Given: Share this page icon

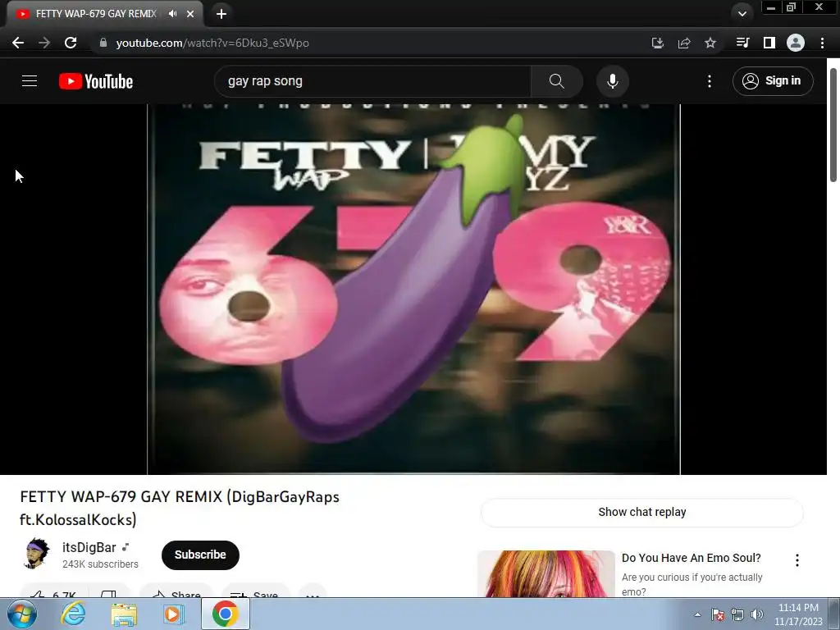Looking at the screenshot, I should tap(684, 43).
